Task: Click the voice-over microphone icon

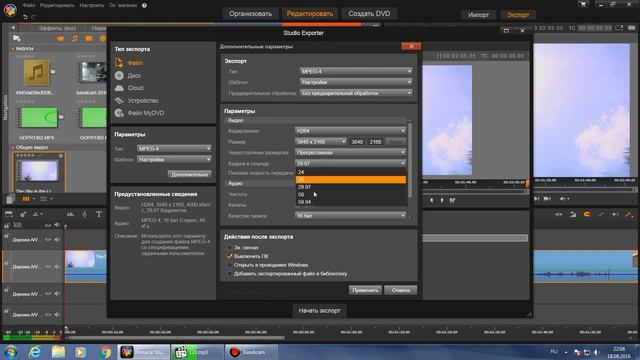Action: coord(84,214)
